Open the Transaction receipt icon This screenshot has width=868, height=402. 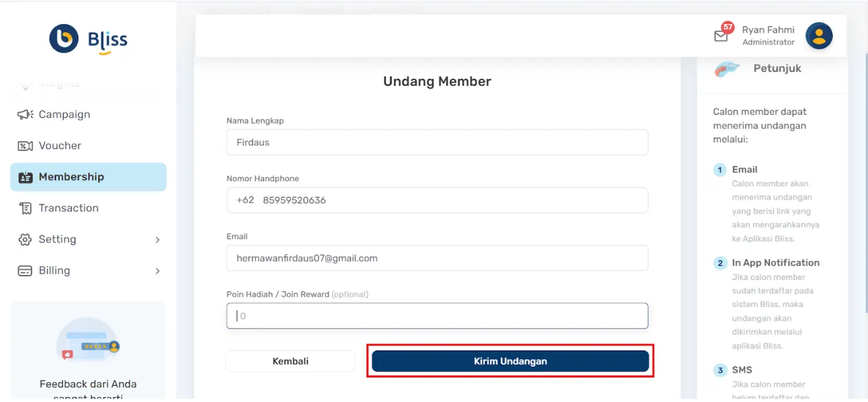tap(24, 208)
